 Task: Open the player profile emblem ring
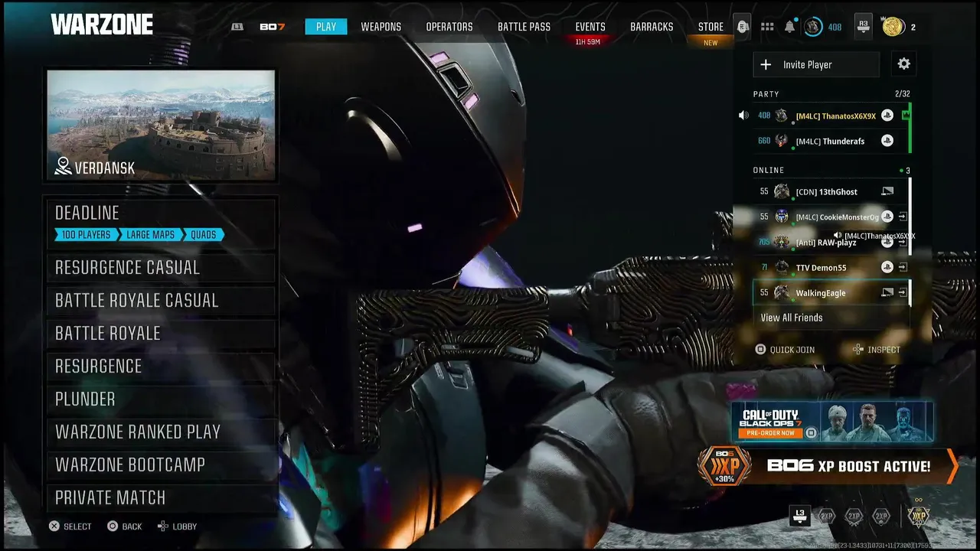click(x=813, y=27)
